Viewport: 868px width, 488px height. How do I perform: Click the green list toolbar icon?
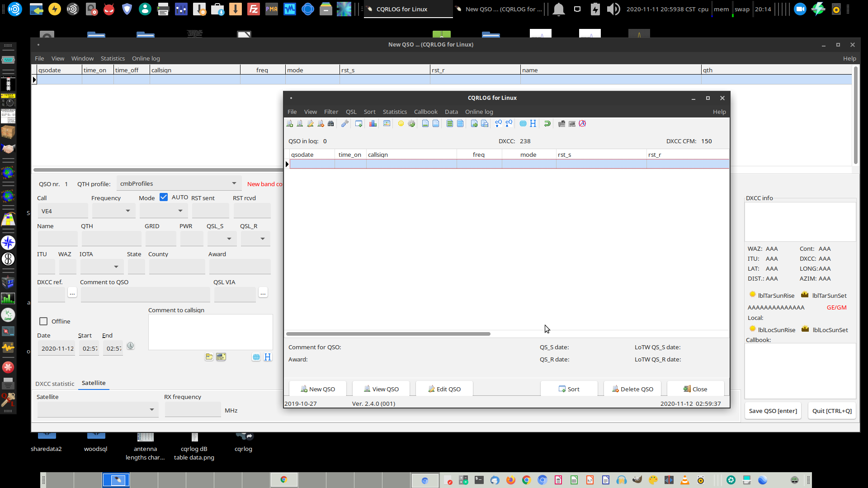pyautogui.click(x=450, y=123)
